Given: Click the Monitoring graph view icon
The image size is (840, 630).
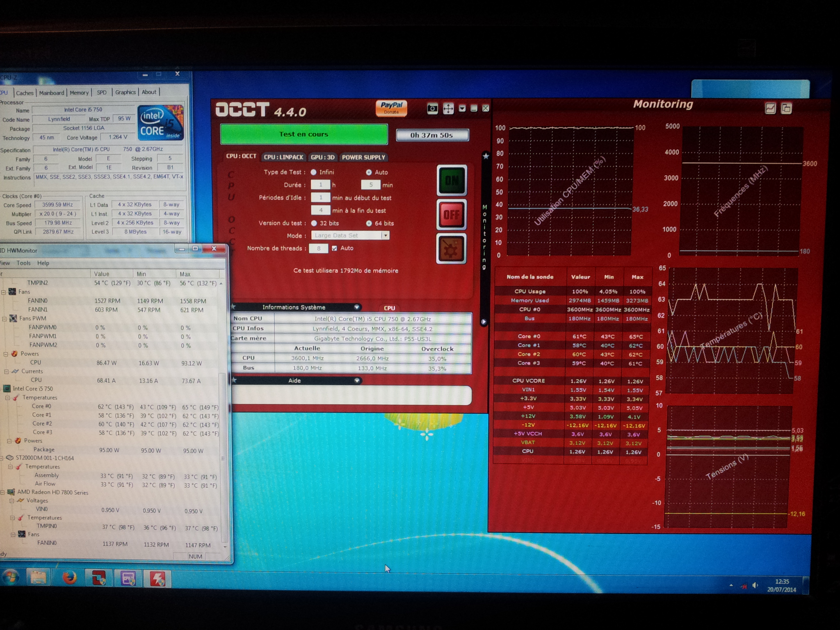Looking at the screenshot, I should (x=770, y=108).
